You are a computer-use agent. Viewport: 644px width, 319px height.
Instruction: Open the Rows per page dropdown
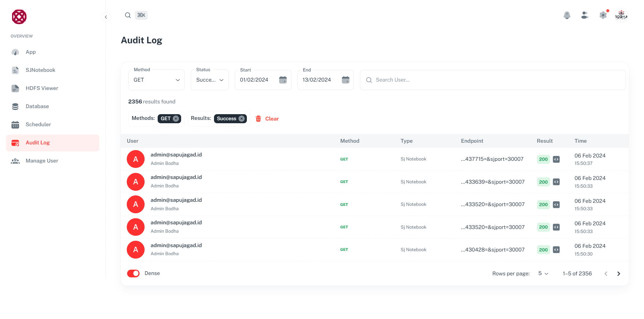pyautogui.click(x=543, y=274)
